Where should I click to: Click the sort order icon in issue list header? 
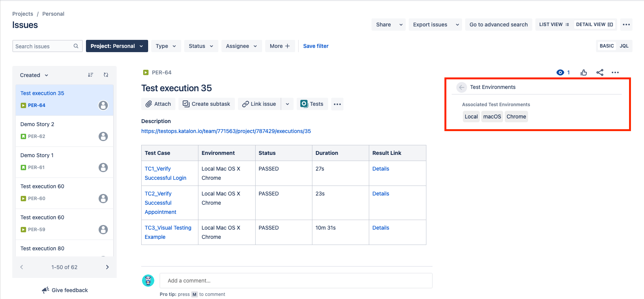click(x=91, y=75)
